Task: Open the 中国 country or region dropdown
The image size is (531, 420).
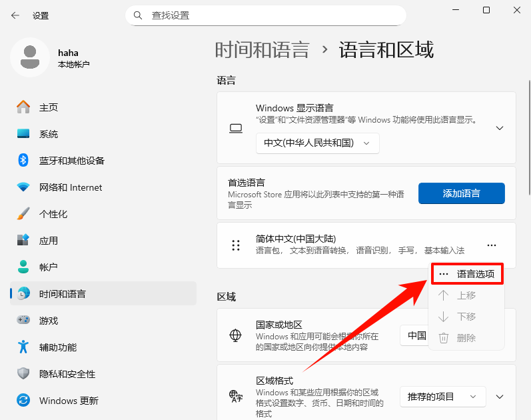Action: tap(414, 335)
